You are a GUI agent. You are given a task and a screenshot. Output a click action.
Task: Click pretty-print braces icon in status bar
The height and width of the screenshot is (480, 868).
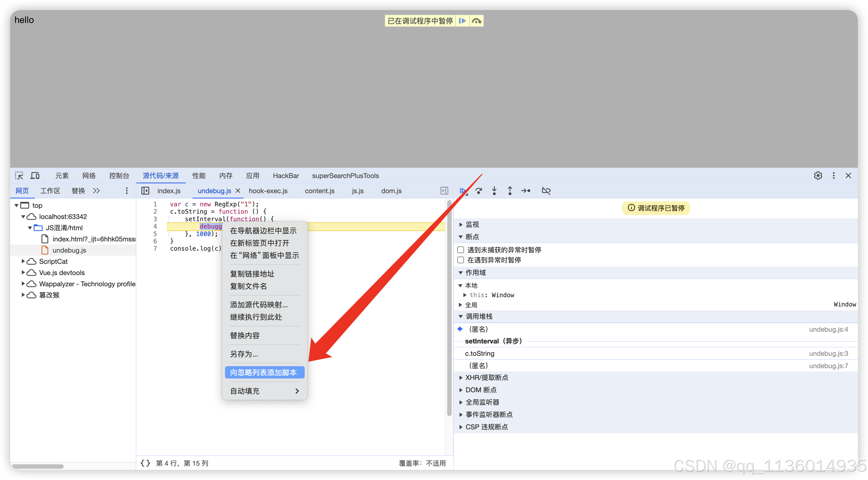(145, 463)
